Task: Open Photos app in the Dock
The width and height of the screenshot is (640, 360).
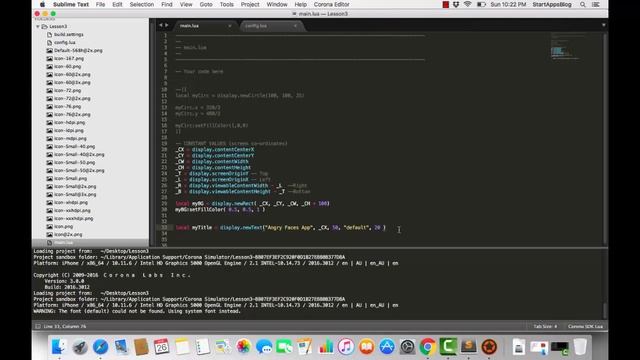Action: [x=244, y=347]
